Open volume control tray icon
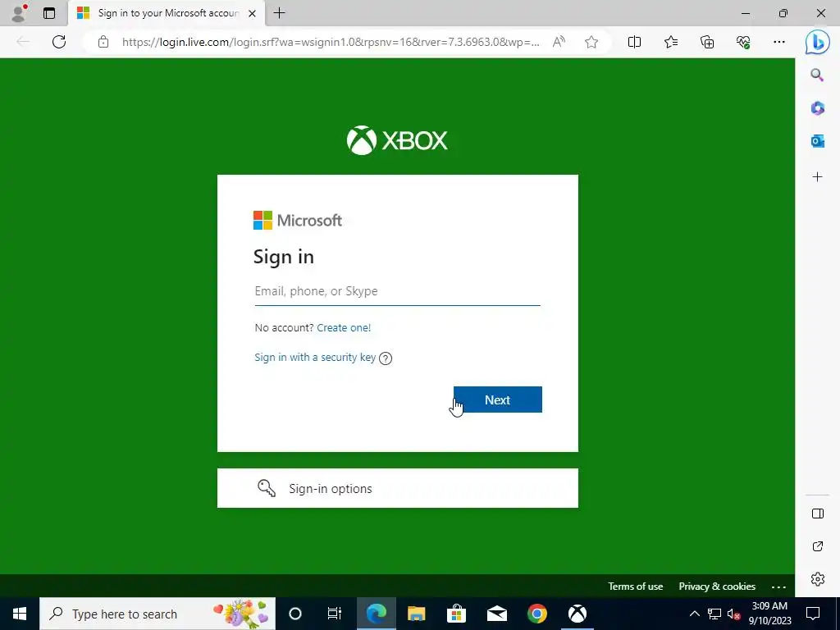 click(733, 614)
